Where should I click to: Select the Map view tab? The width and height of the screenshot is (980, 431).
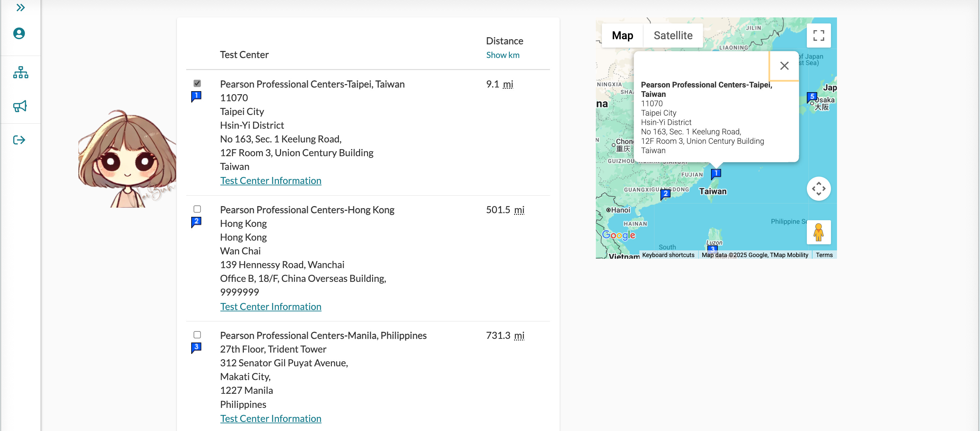click(622, 36)
